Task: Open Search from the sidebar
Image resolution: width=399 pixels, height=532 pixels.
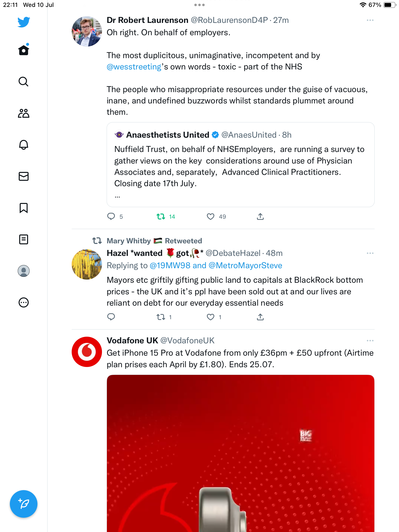Action: tap(24, 82)
